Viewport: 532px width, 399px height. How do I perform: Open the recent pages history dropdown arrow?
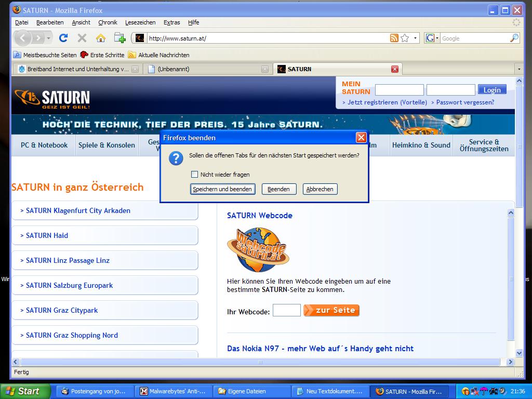tap(49, 38)
